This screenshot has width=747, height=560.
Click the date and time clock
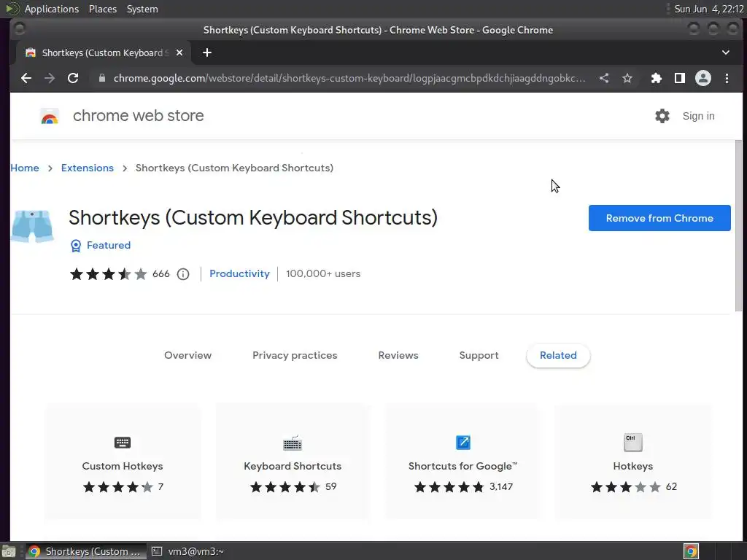coord(709,9)
